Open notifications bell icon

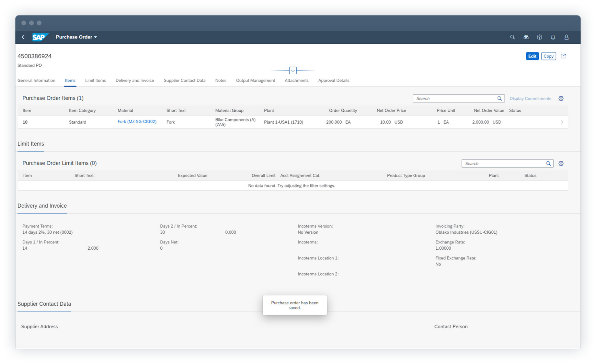click(553, 37)
